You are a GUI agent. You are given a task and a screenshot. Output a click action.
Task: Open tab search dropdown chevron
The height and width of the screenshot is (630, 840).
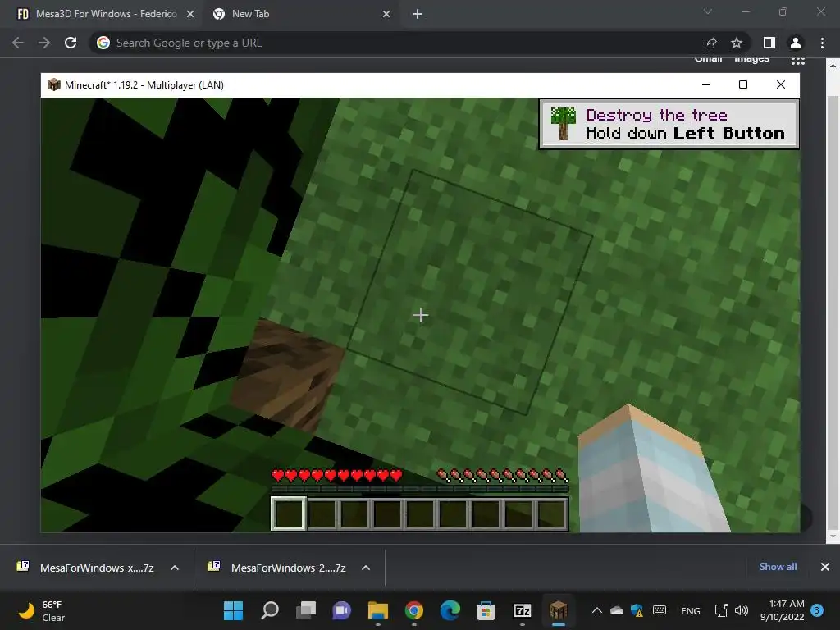pyautogui.click(x=708, y=11)
